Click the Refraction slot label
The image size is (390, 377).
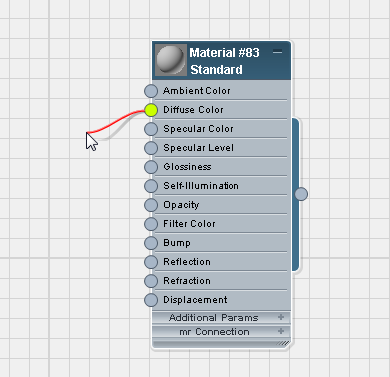(187, 281)
